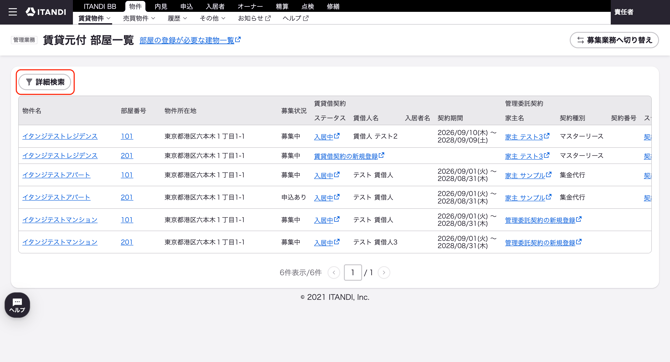Switch to the 内見 tab
Screen dimensions: 670x362
click(161, 6)
